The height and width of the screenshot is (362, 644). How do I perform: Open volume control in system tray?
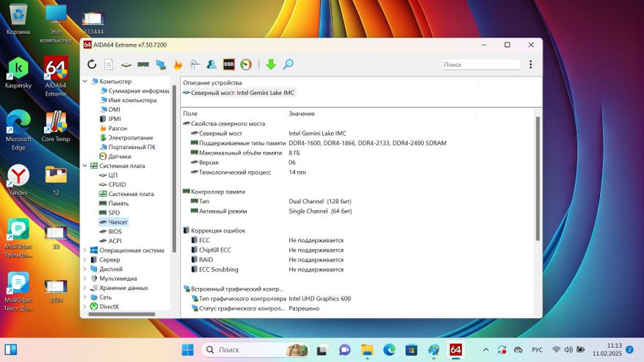click(568, 350)
